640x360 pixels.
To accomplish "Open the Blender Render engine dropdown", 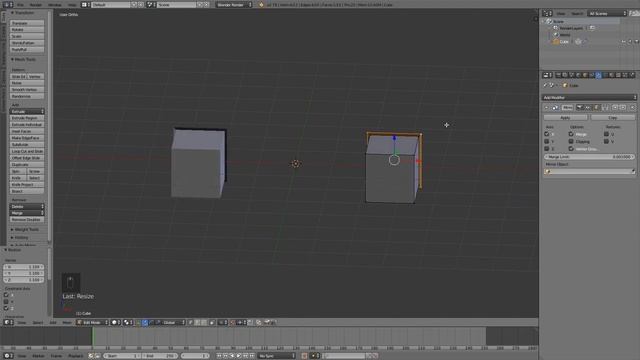I will point(234,4).
